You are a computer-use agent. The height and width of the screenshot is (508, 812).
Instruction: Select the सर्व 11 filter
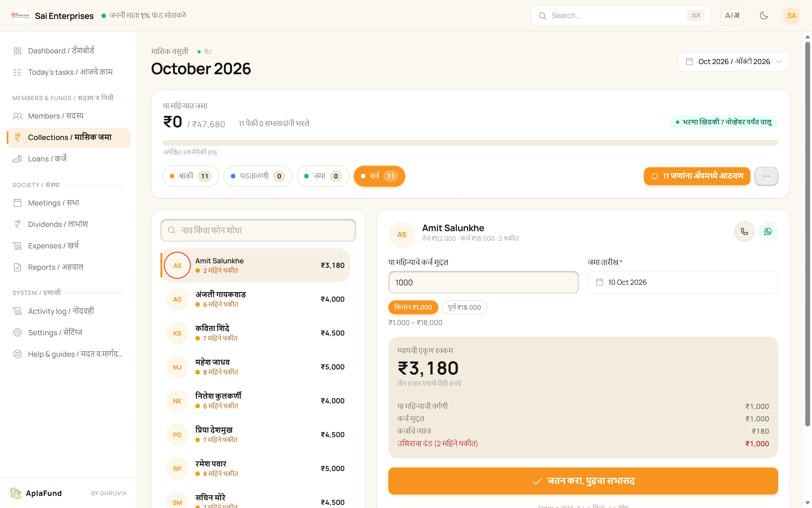tap(379, 176)
